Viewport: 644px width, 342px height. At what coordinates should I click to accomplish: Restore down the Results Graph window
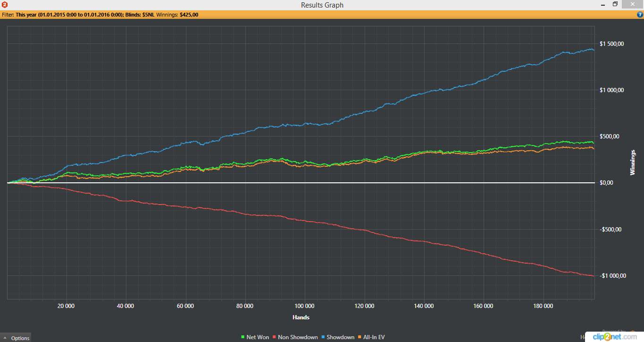click(615, 4)
